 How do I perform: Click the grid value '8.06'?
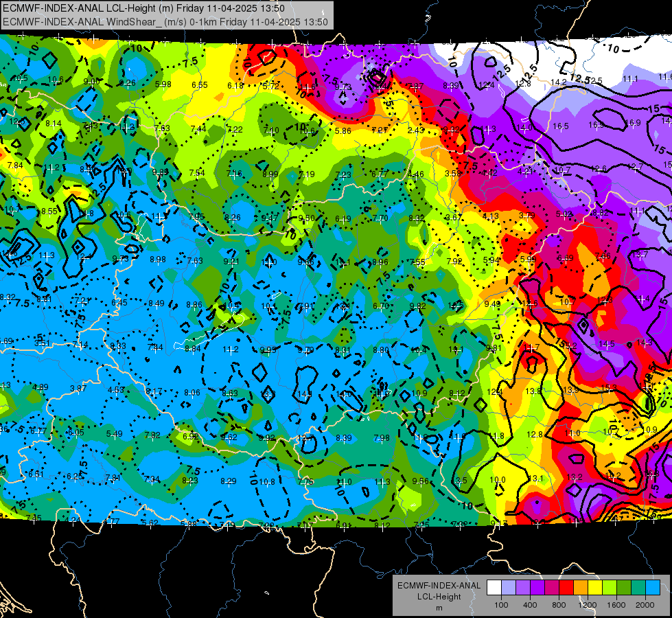tap(192, 392)
